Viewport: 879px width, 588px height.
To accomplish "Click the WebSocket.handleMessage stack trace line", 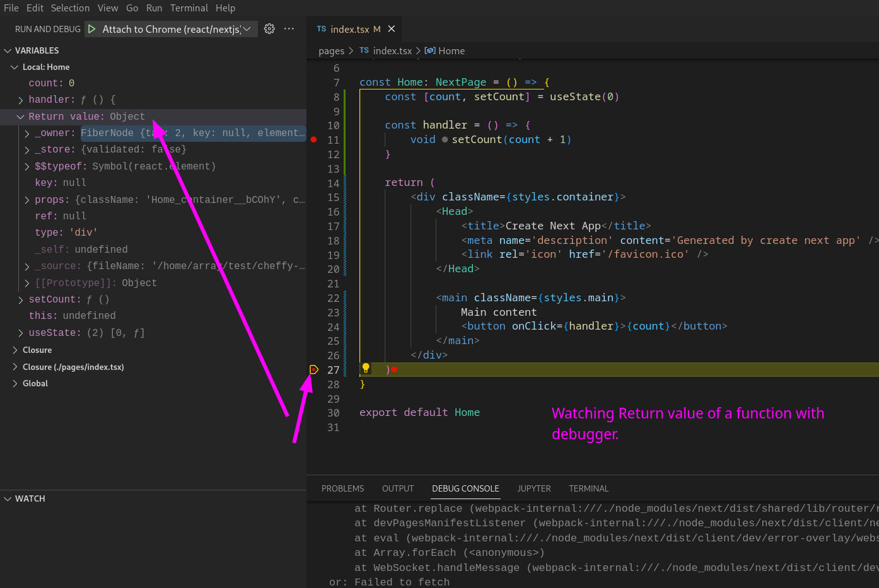I will coord(617,568).
